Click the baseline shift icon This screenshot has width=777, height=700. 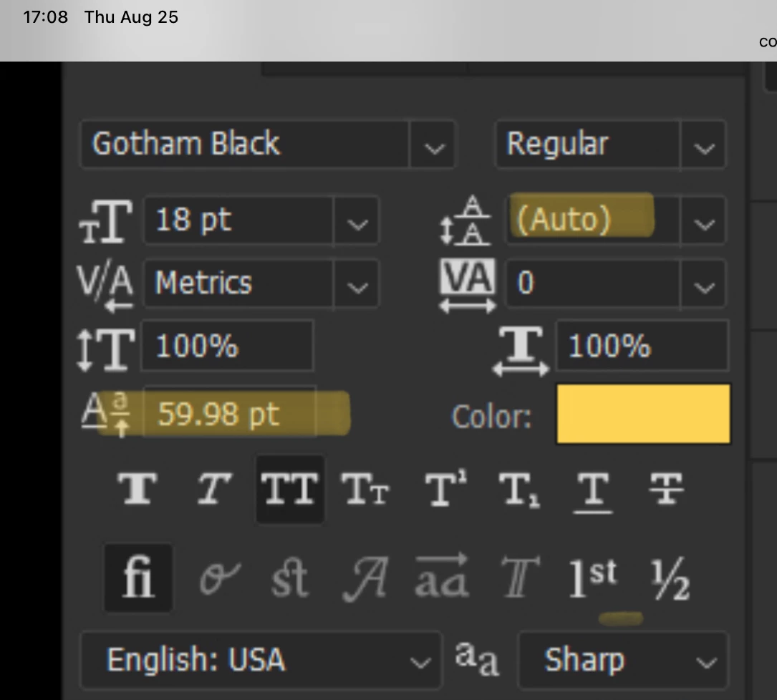click(x=105, y=414)
